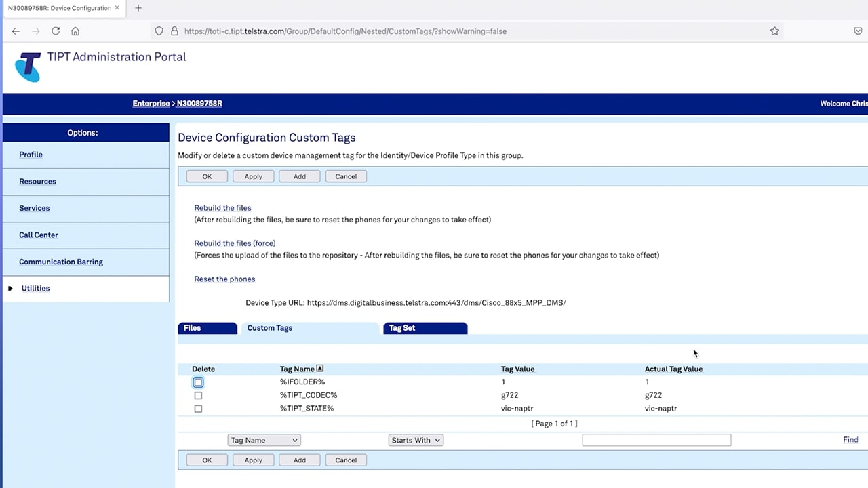Tick the delete checkbox for %IFOLDER%
868x488 pixels.
pyautogui.click(x=198, y=382)
